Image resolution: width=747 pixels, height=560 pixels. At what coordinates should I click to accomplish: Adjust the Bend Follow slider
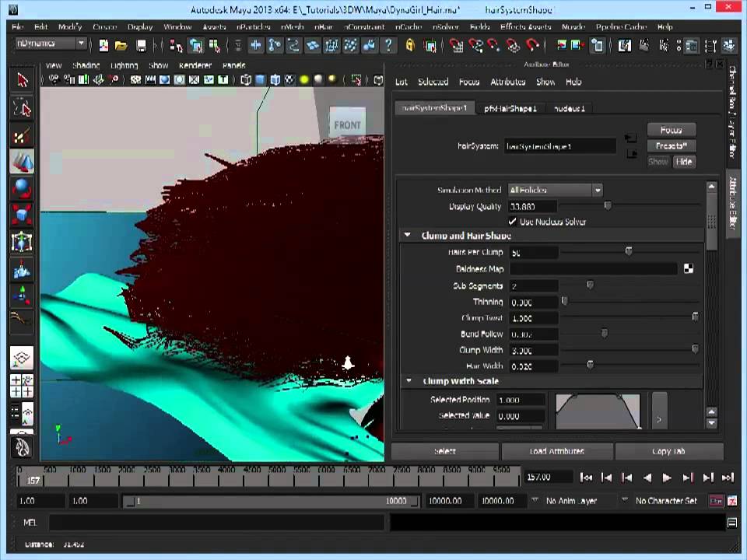604,333
